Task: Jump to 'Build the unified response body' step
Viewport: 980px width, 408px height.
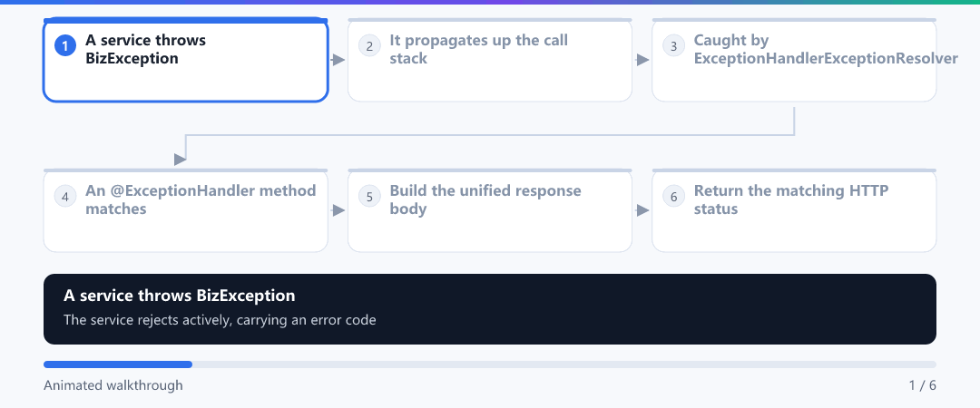Action: [x=490, y=210]
